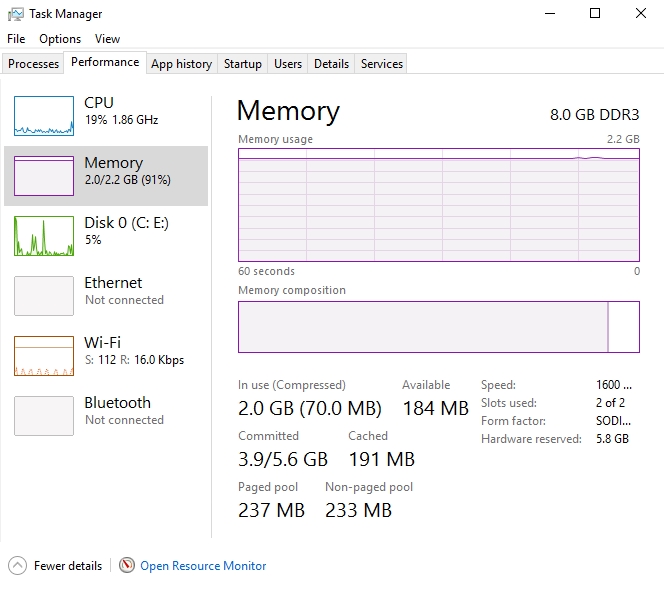Screen dimensions: 664x590
Task: Click the Memory usage graph area
Action: click(x=439, y=205)
